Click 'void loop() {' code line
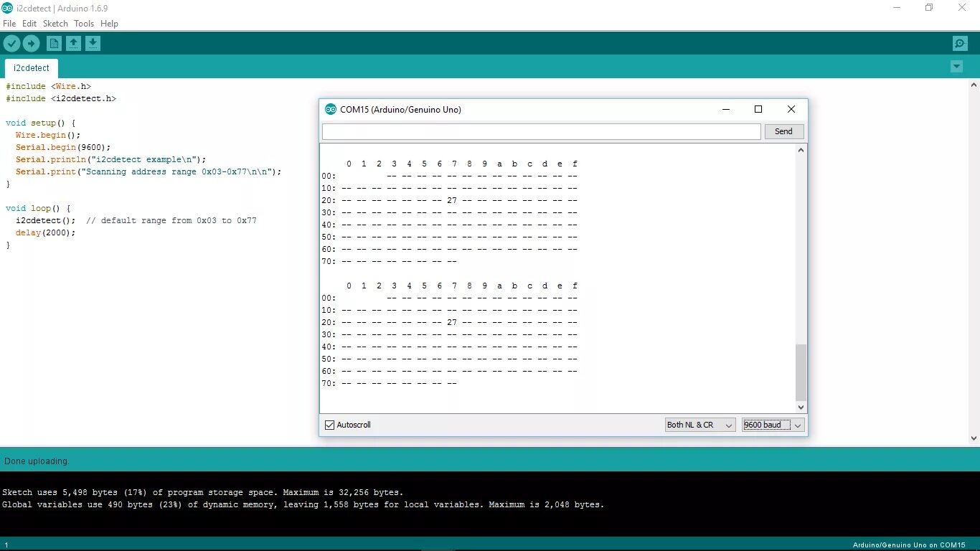This screenshot has width=980, height=551. pos(38,208)
